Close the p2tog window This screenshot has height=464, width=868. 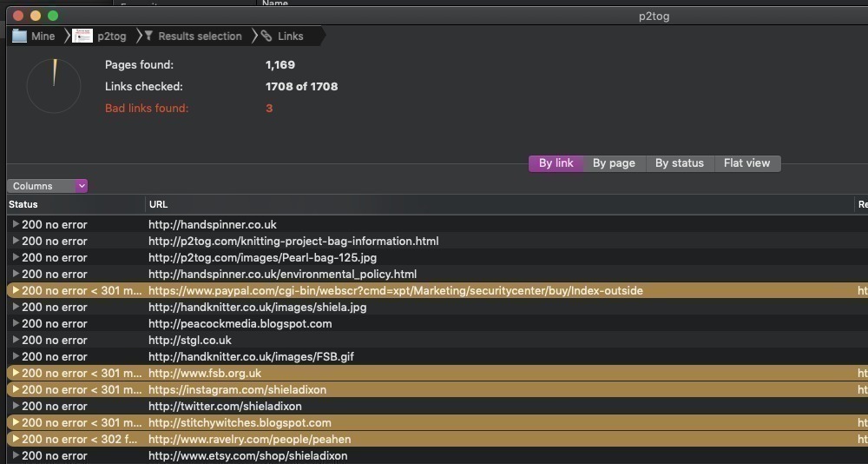19,16
